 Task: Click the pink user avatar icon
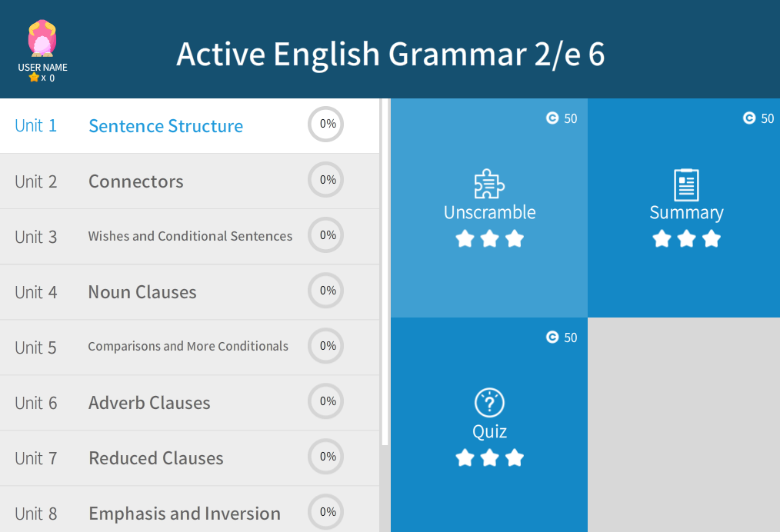click(42, 38)
